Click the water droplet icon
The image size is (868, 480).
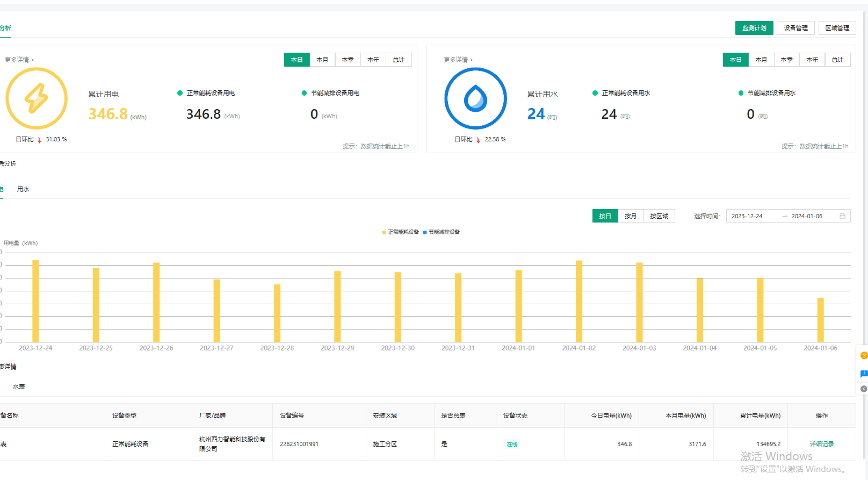click(x=475, y=98)
